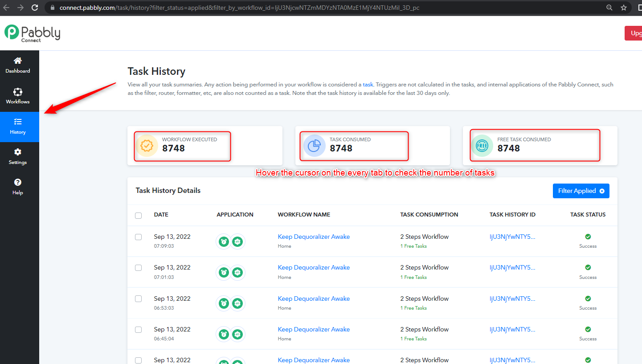Click the Pabbly Connect logo
Image resolution: width=642 pixels, height=364 pixels.
(32, 33)
